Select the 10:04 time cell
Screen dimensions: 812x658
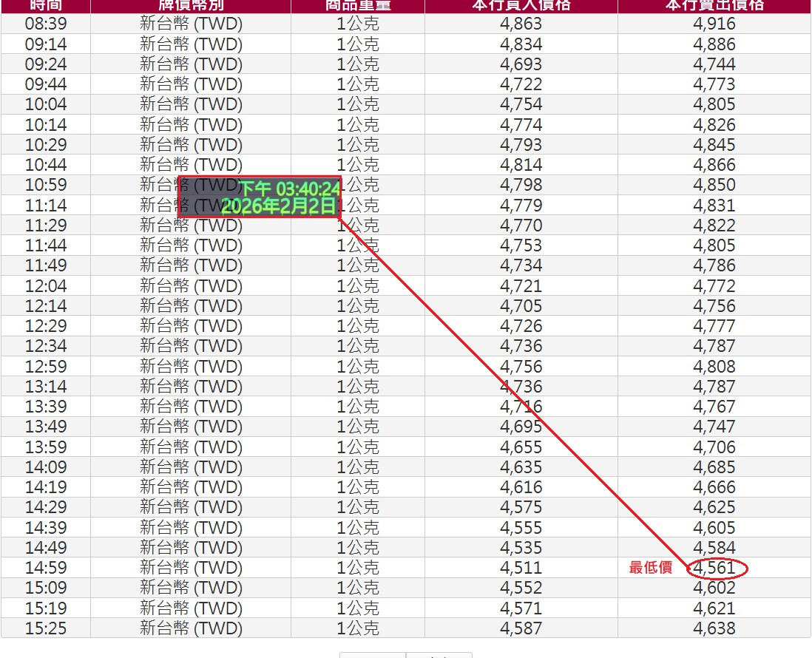tap(46, 104)
